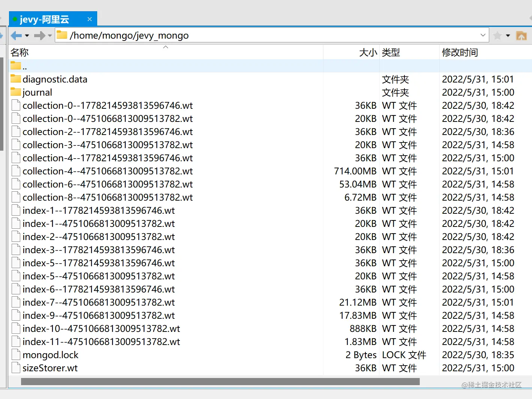The width and height of the screenshot is (532, 399).
Task: Click file icon of collection-3--4751066813009513782.wt
Action: pos(16,145)
